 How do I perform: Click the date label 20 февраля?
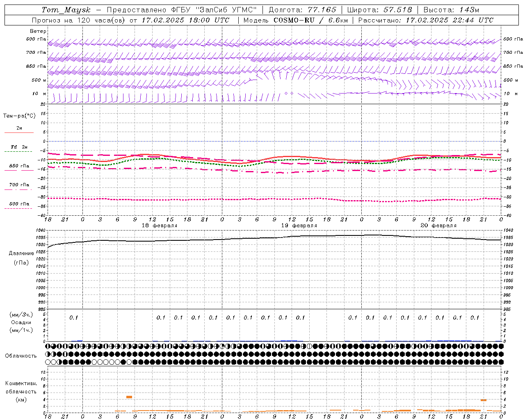click(x=438, y=226)
